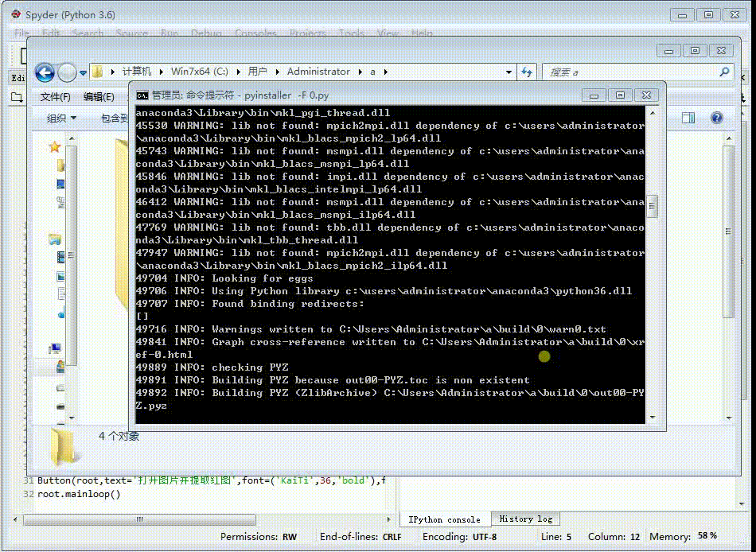This screenshot has height=552, width=756.
Task: Click the Spyder editor browse tabs icon
Action: click(x=18, y=97)
